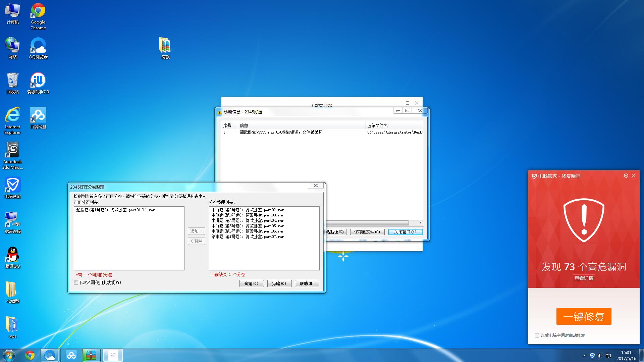The width and height of the screenshot is (644, 362).
Task: Click the 关闭窗口(X) button
Action: click(x=406, y=232)
